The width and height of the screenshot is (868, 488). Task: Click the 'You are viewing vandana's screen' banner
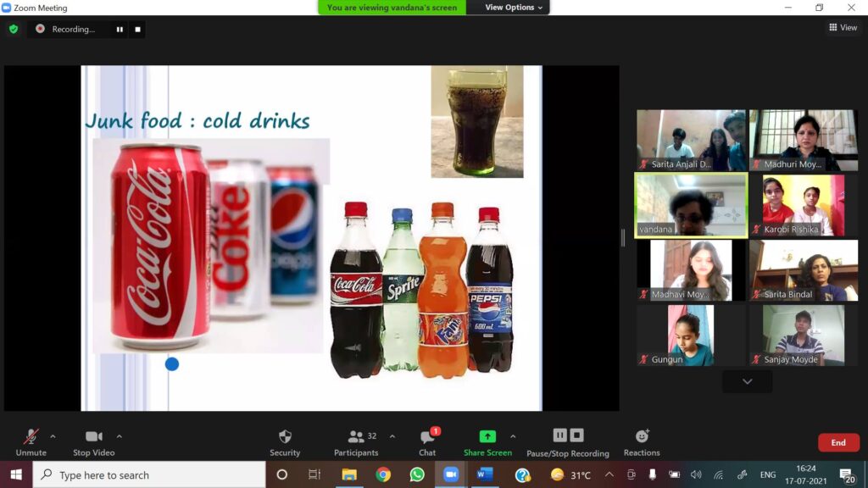(392, 7)
